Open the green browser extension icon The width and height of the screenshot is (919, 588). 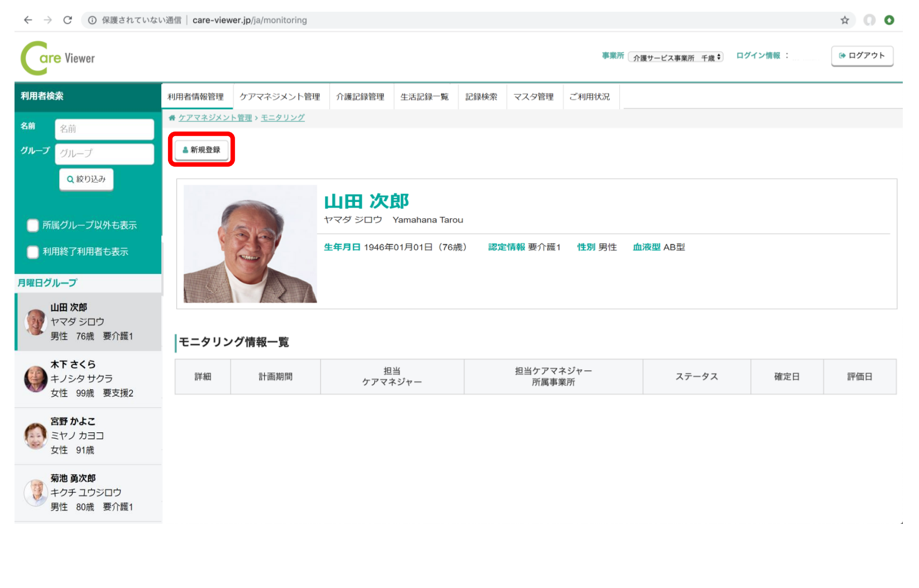[889, 20]
